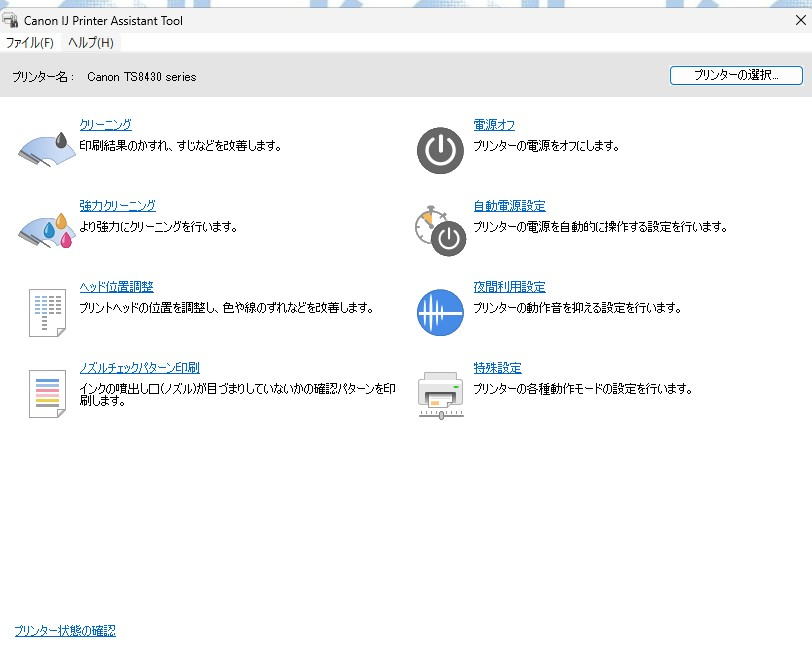
Task: Click the Auto Power timer icon
Action: [440, 231]
